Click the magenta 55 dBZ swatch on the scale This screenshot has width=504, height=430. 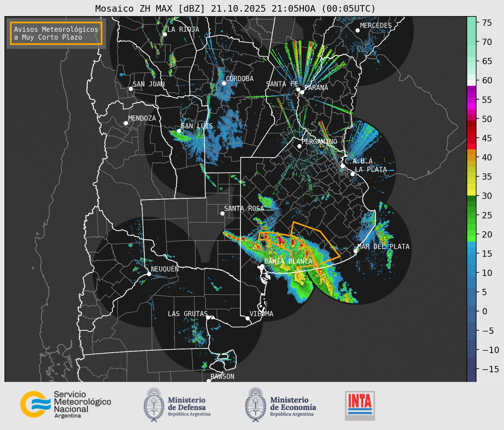pos(471,100)
